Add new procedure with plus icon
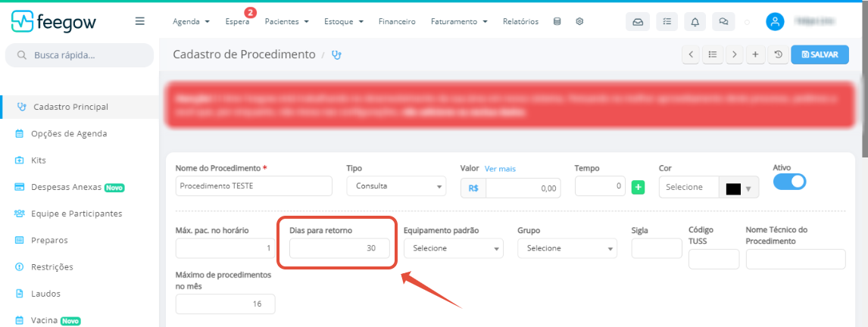 point(756,54)
